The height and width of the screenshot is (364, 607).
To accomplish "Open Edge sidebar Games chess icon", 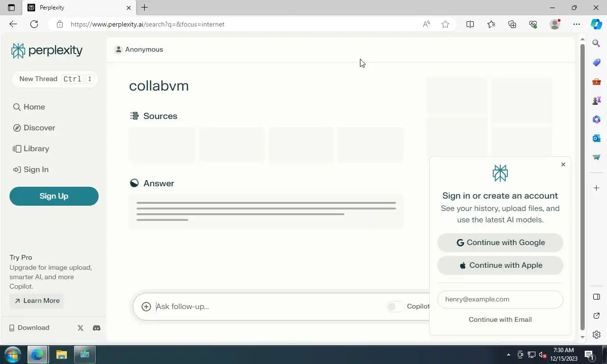I will (x=597, y=100).
